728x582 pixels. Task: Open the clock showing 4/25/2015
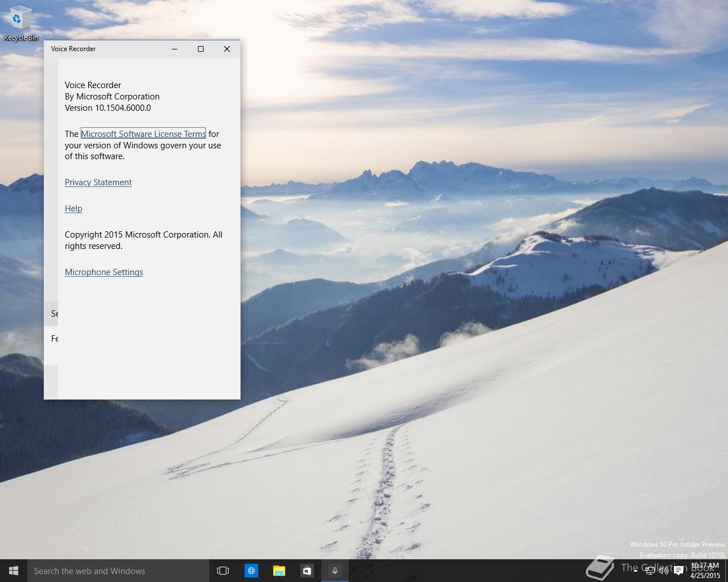[705, 571]
